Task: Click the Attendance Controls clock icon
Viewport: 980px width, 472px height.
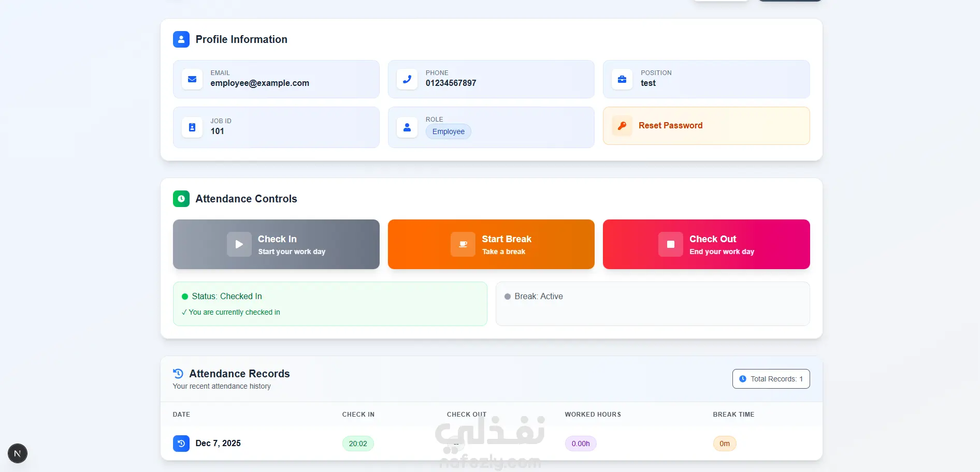Action: tap(181, 199)
